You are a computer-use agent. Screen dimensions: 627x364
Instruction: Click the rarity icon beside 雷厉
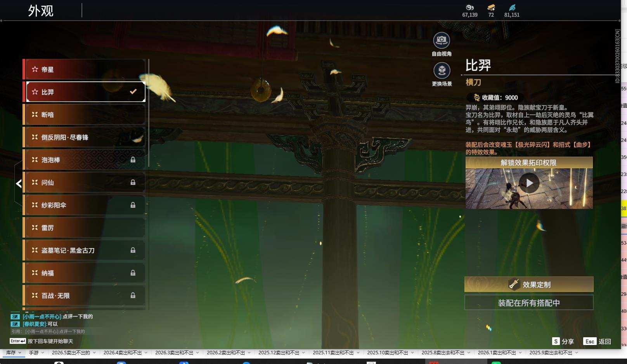coord(35,228)
